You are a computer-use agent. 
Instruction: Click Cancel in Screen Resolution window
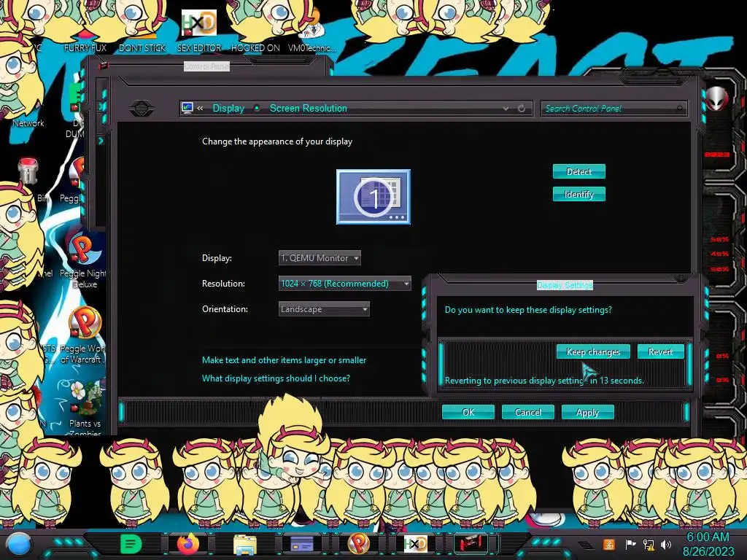(x=528, y=413)
